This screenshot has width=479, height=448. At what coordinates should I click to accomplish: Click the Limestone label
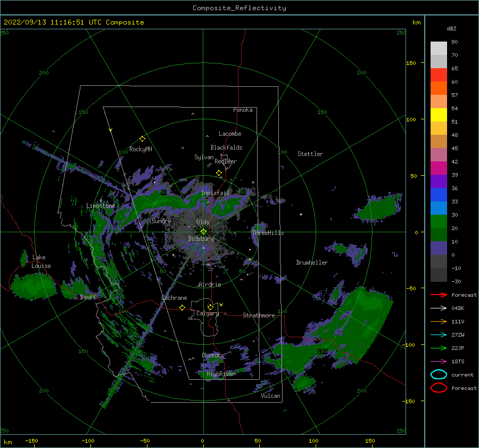pyautogui.click(x=101, y=206)
